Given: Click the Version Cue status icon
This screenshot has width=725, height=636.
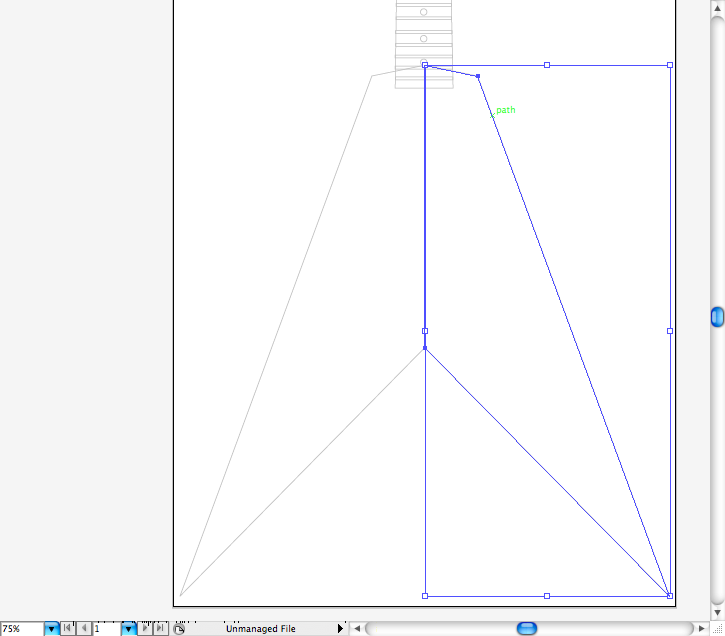Looking at the screenshot, I should tap(179, 629).
